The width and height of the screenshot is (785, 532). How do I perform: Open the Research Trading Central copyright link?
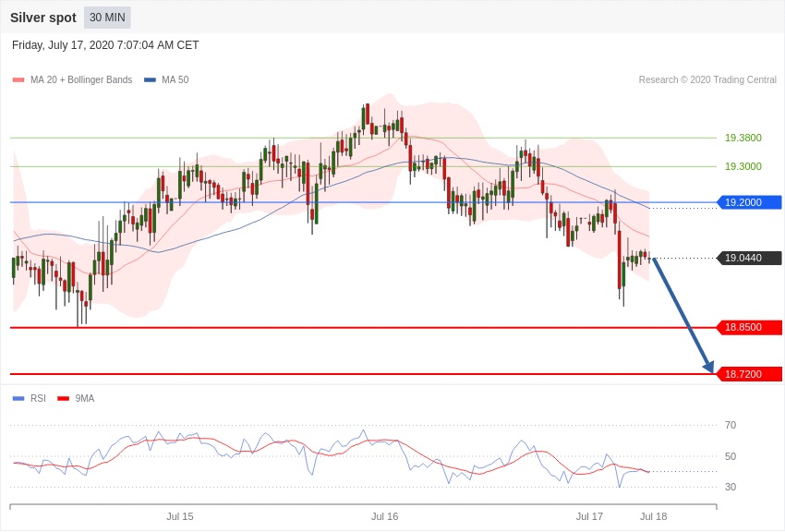[x=707, y=80]
